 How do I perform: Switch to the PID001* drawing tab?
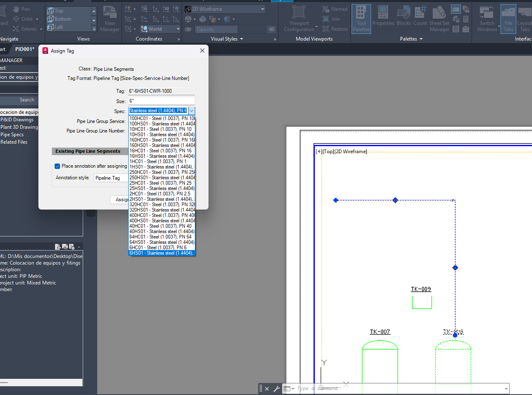(25, 49)
